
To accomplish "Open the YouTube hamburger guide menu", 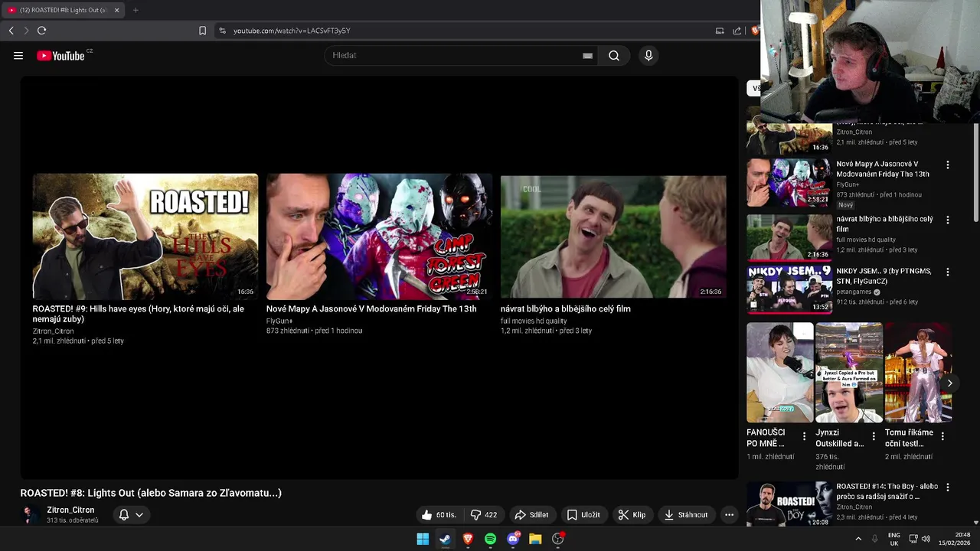I will 18,56.
